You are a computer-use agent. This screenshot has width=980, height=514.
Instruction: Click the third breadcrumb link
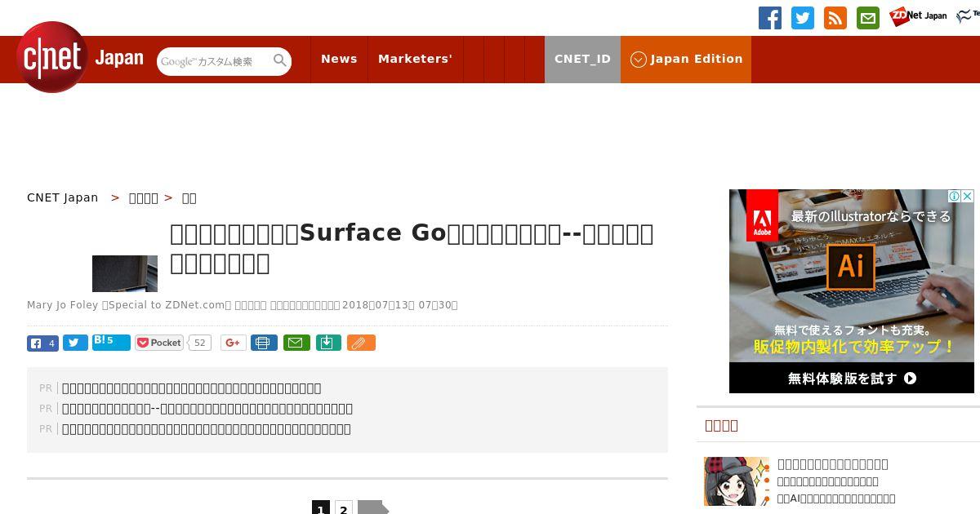(189, 197)
